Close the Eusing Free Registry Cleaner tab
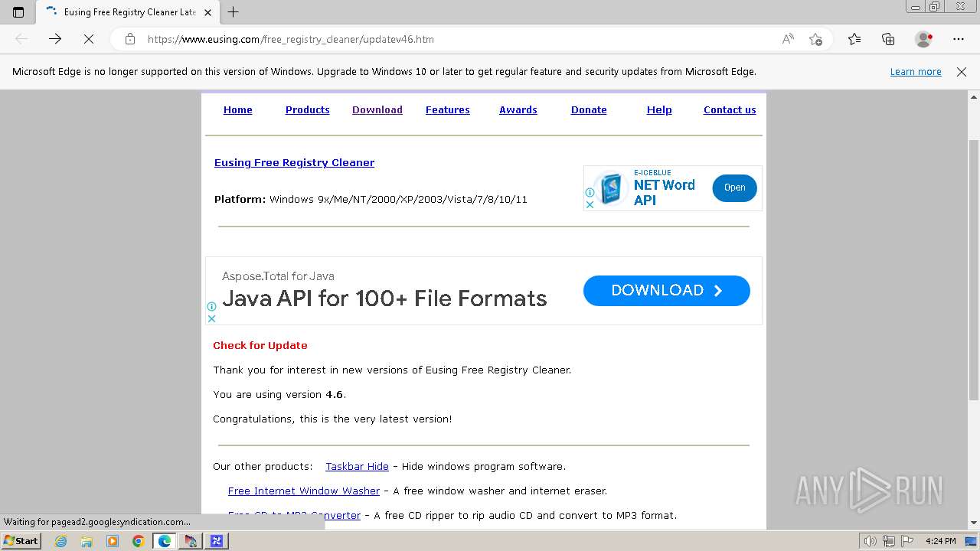Screen dimensions: 980x551 tap(207, 12)
